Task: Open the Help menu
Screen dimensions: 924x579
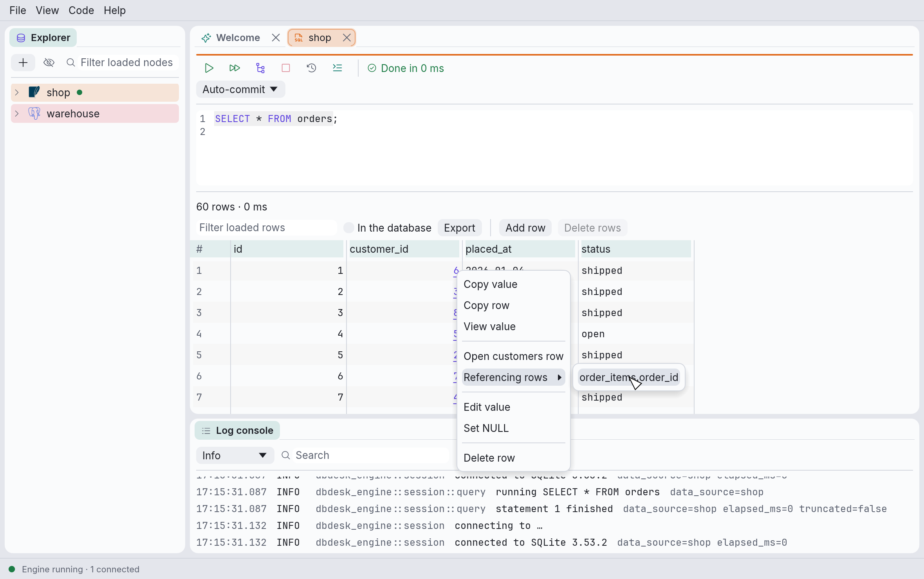Action: 115,10
